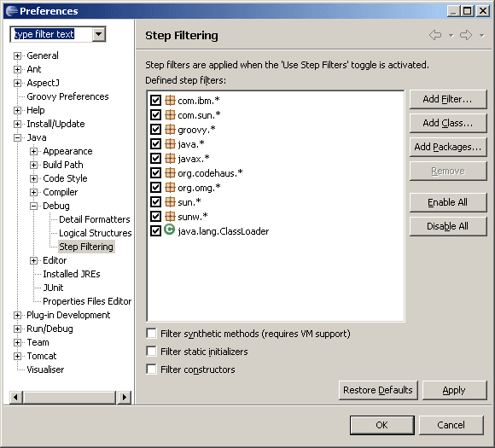The width and height of the screenshot is (495, 448).
Task: Click the com.ibm.* package icon
Action: point(170,101)
